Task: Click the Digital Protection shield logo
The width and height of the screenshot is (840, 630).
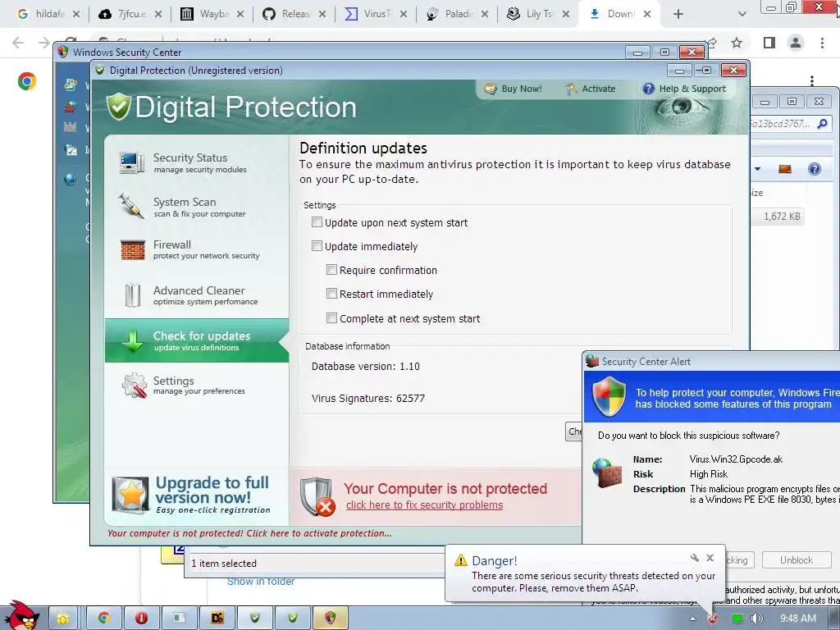Action: (118, 106)
